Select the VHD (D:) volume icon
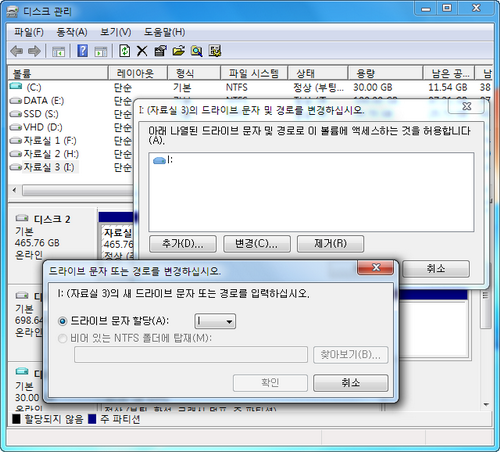The image size is (500, 452). 16,127
